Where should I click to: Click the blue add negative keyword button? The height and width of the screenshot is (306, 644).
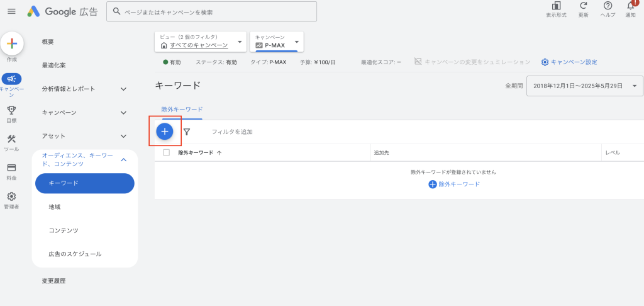coord(165,132)
